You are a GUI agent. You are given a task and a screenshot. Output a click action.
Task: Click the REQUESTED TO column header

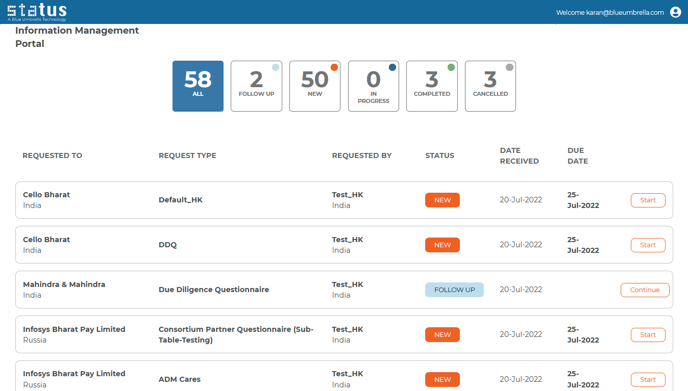tap(52, 155)
